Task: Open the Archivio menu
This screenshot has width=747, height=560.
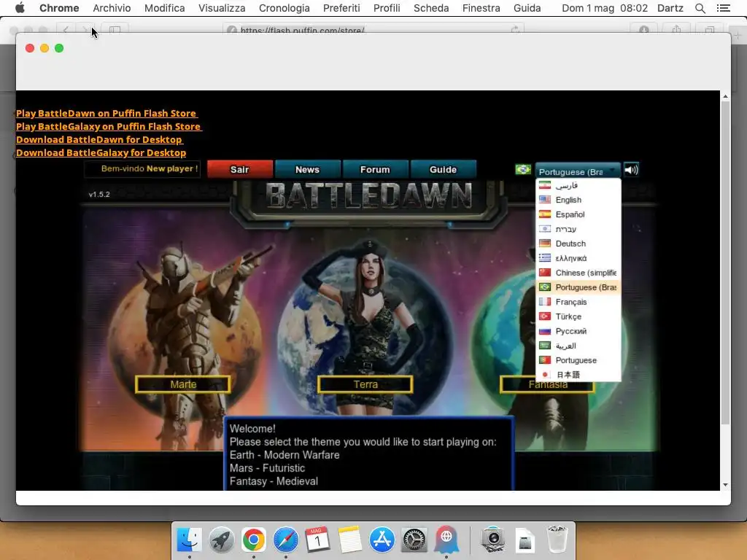Action: [x=112, y=8]
